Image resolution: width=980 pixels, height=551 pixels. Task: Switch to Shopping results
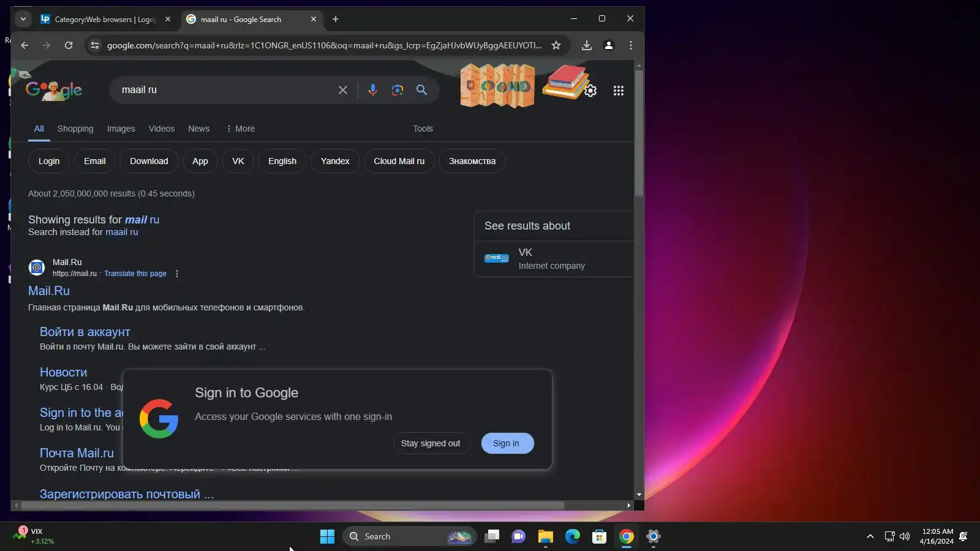(x=75, y=129)
